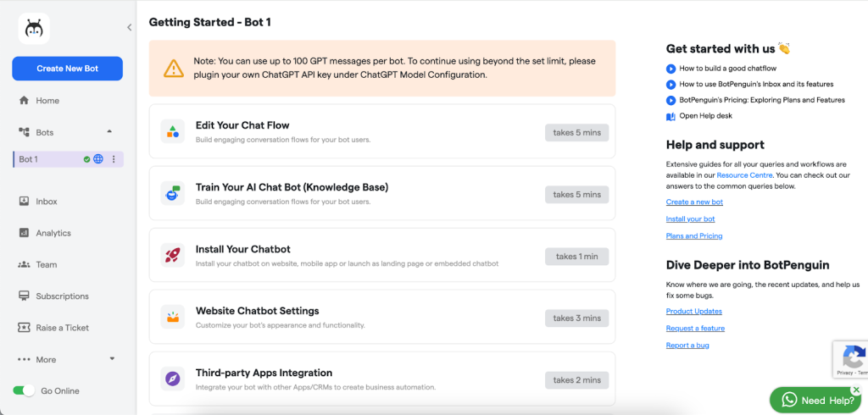Open the Inbox icon in sidebar
This screenshot has height=415, width=868.
click(24, 202)
